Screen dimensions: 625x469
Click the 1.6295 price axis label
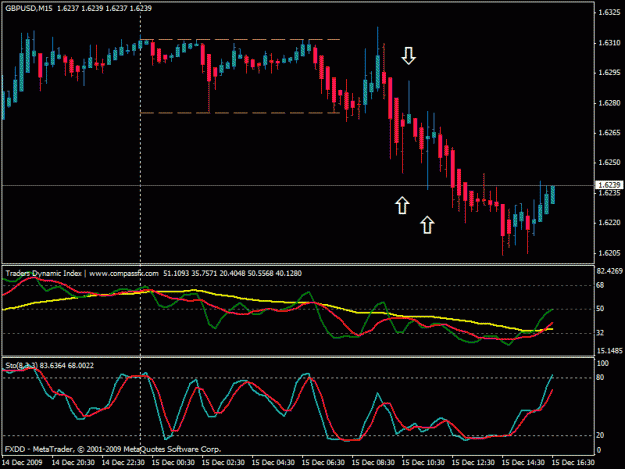click(x=609, y=73)
